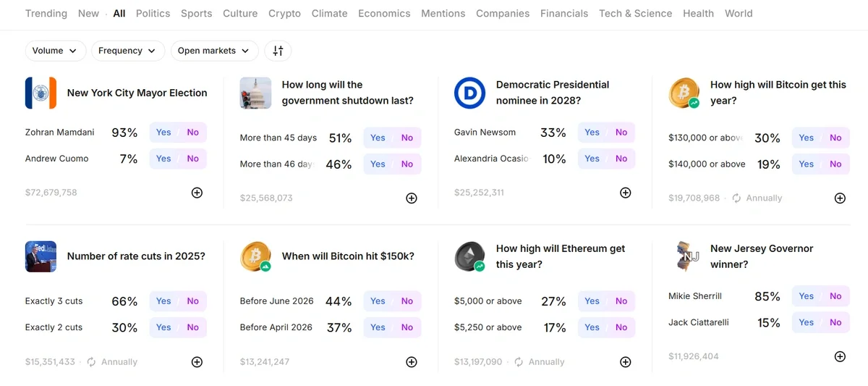
Task: Open the Frequency dropdown
Action: click(127, 51)
